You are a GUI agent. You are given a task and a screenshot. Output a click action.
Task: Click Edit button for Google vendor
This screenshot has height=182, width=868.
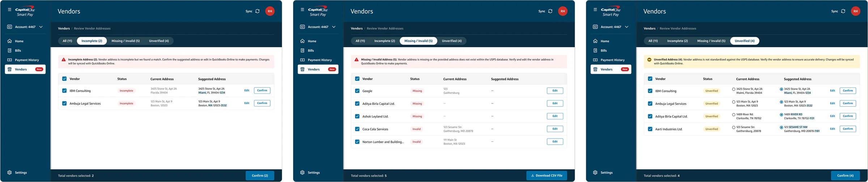click(x=555, y=91)
